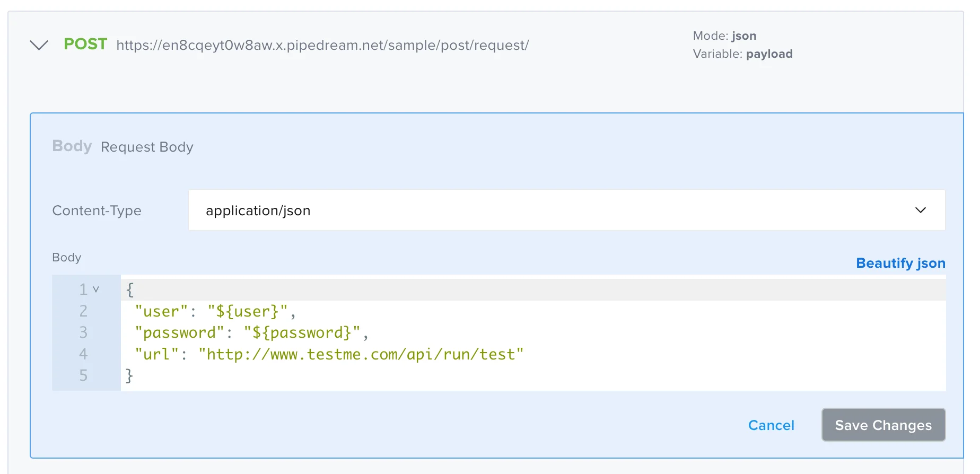Fold the JSON block at line 1
This screenshot has height=474, width=980.
(96, 289)
